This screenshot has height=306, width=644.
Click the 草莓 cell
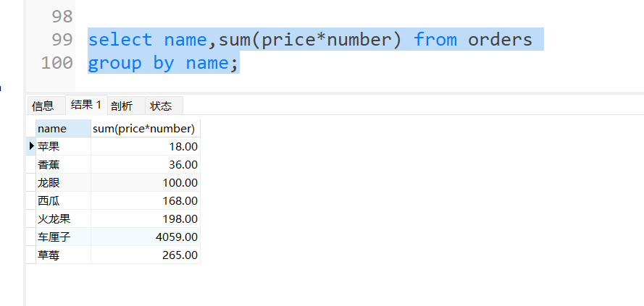coord(63,255)
